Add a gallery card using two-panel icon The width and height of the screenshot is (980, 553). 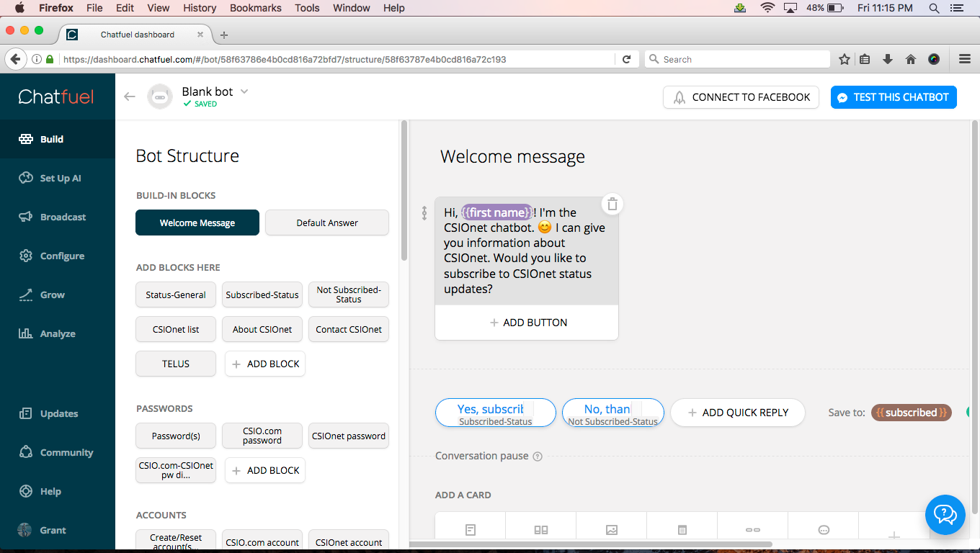541,530
